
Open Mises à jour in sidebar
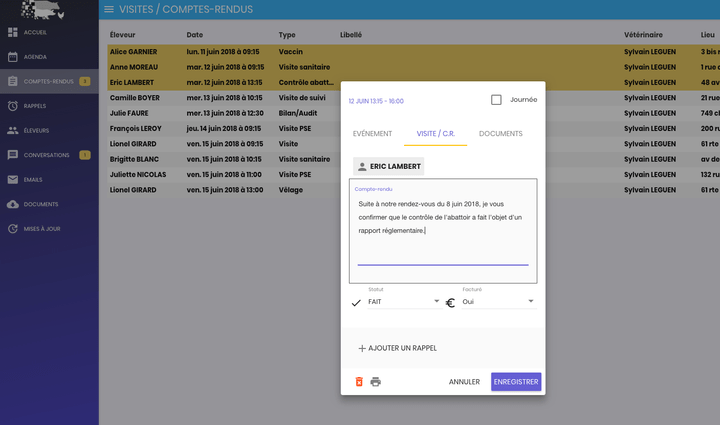click(41, 228)
